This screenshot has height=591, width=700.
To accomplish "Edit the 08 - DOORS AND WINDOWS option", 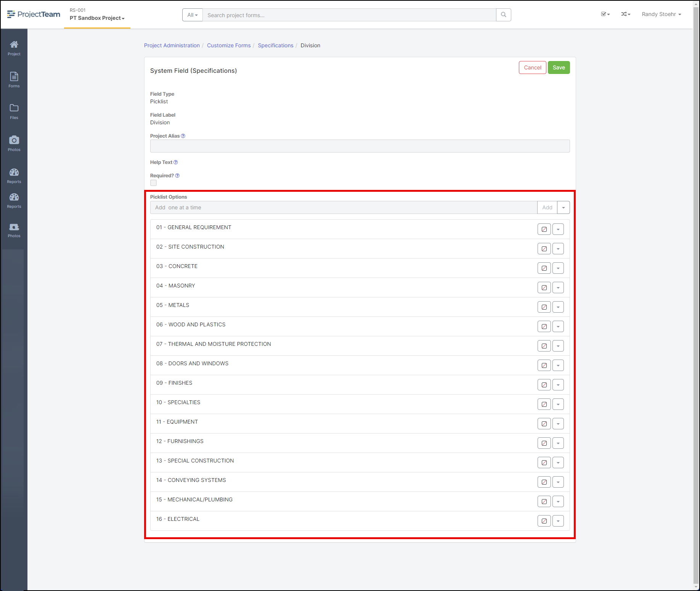I will click(x=544, y=366).
